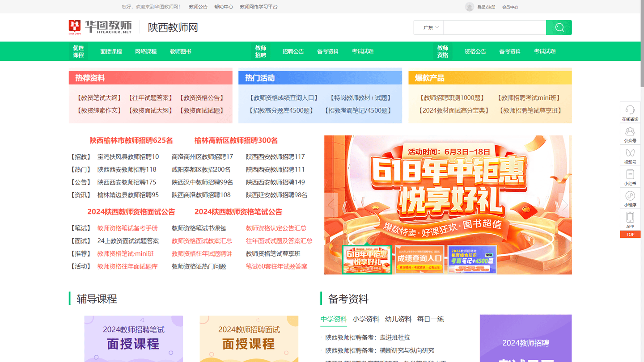Click the orange TOP back-to-top button
Viewport: 644px width, 362px height.
[x=630, y=234]
